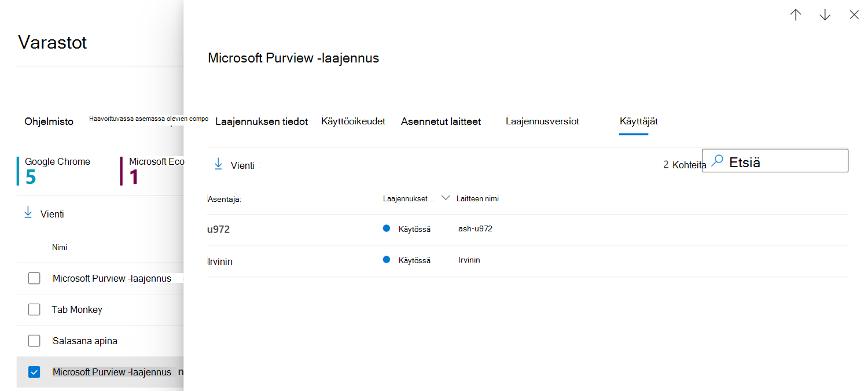
Task: Click Vienti export button in panel
Action: point(234,165)
